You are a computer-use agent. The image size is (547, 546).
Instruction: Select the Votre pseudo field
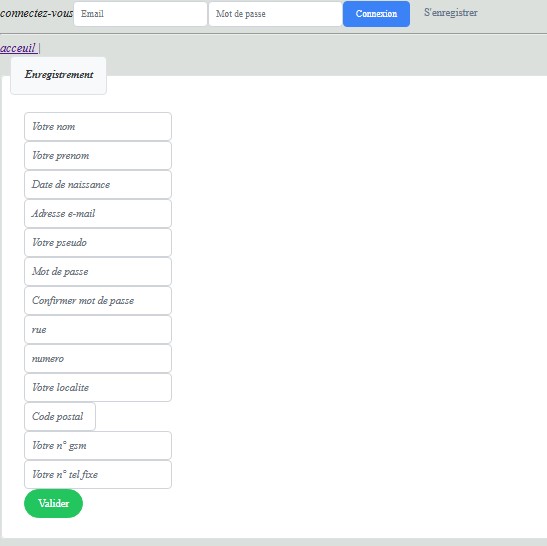coord(98,242)
